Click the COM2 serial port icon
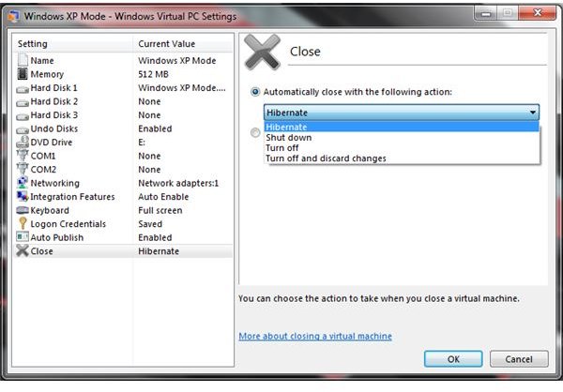 point(23,169)
